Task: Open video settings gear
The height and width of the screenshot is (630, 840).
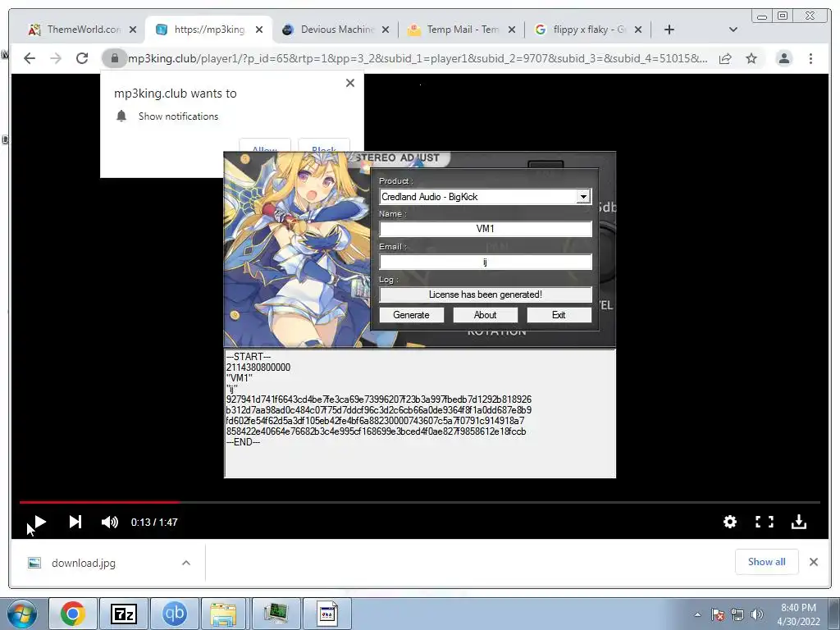Action: 729,522
